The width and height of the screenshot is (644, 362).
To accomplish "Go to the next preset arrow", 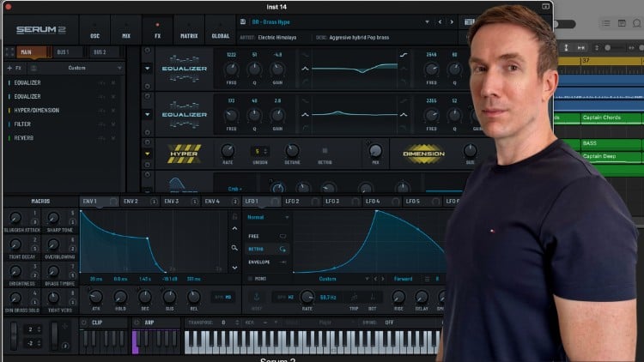I will click(452, 22).
